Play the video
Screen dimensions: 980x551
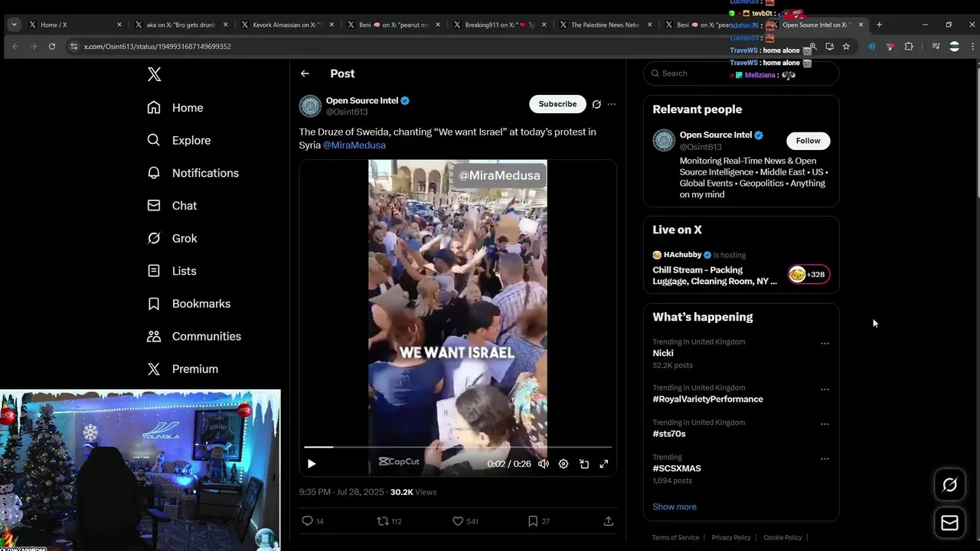click(312, 464)
